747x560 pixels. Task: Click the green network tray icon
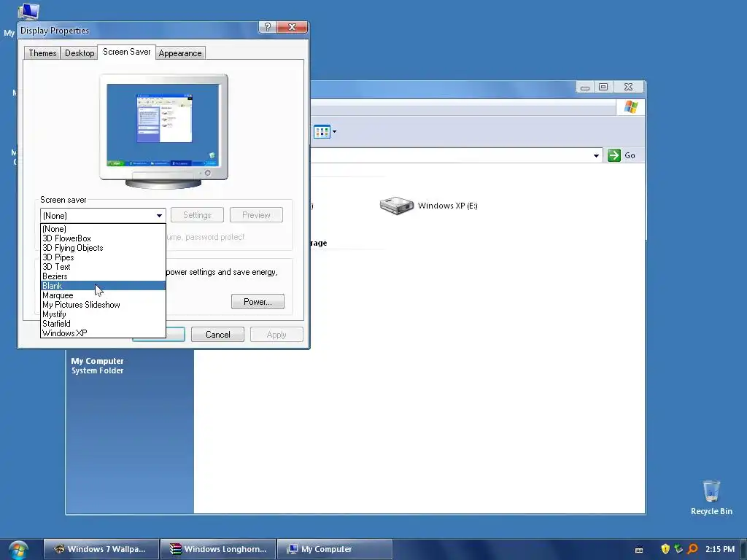click(678, 549)
